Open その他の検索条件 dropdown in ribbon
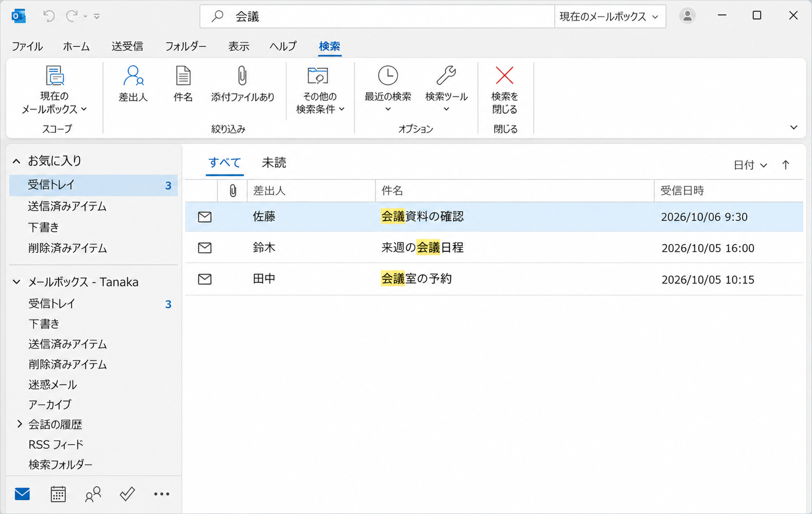The width and height of the screenshot is (812, 514). [x=320, y=90]
